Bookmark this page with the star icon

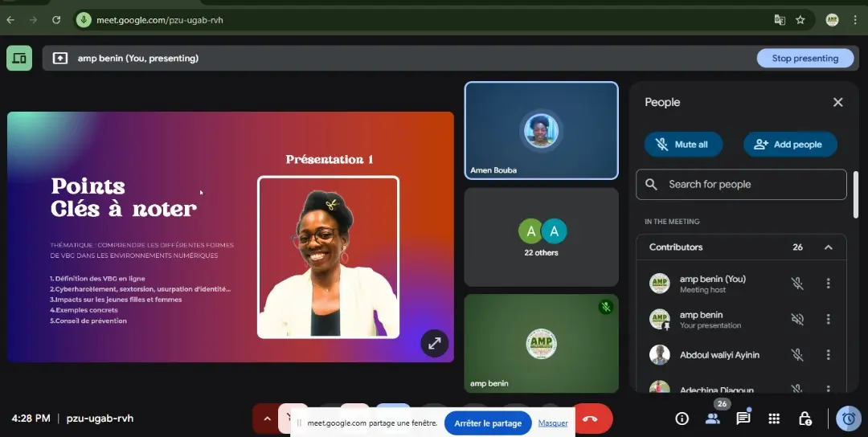[x=800, y=19]
